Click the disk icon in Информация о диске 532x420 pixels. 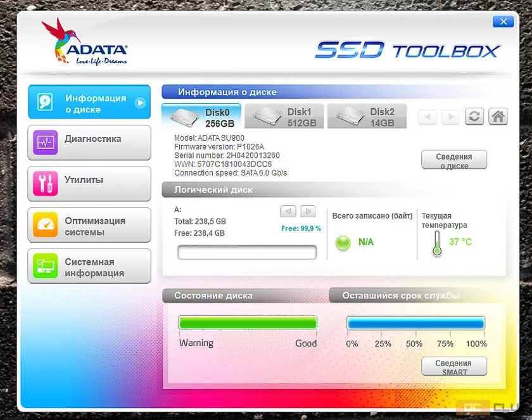coord(45,102)
